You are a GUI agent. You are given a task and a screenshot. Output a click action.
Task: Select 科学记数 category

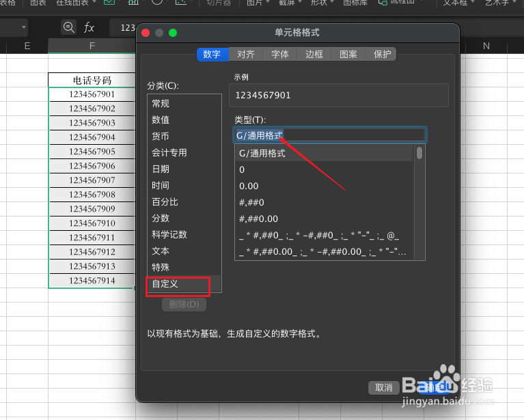click(x=184, y=234)
